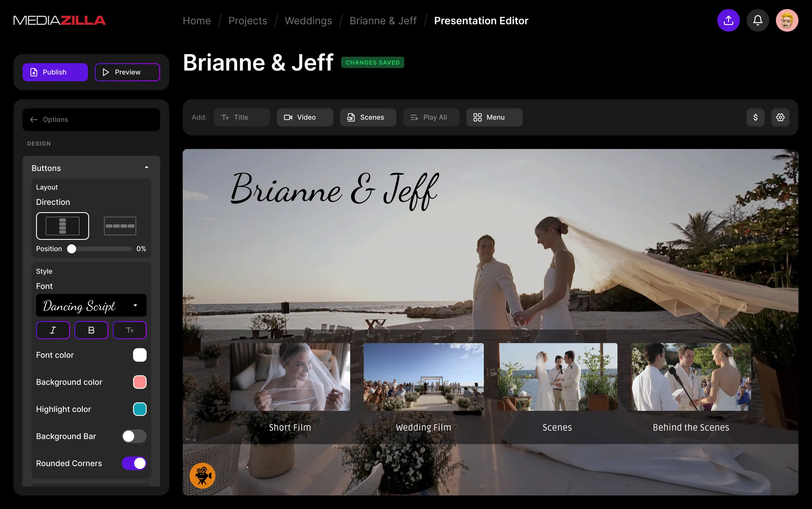
Task: Click the Publish button
Action: point(55,73)
